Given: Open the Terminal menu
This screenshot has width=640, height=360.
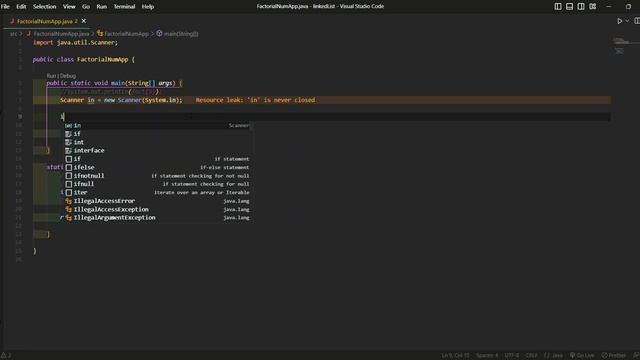Looking at the screenshot, I should click(x=124, y=7).
